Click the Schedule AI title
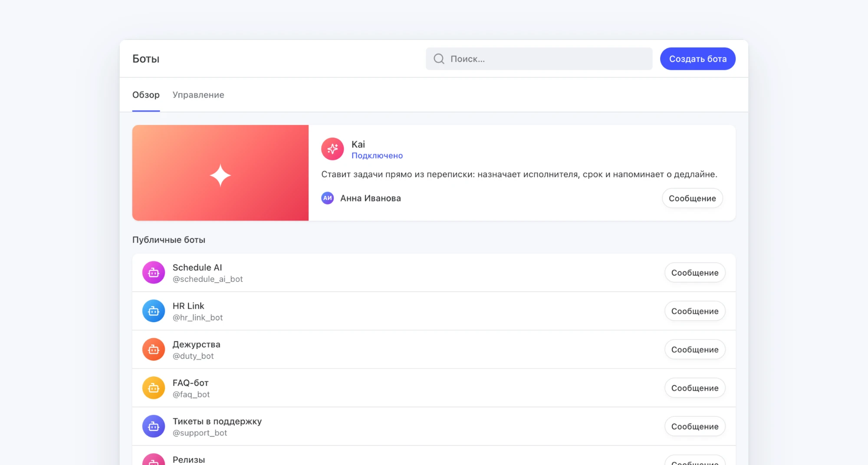The height and width of the screenshot is (465, 868). pos(197,267)
